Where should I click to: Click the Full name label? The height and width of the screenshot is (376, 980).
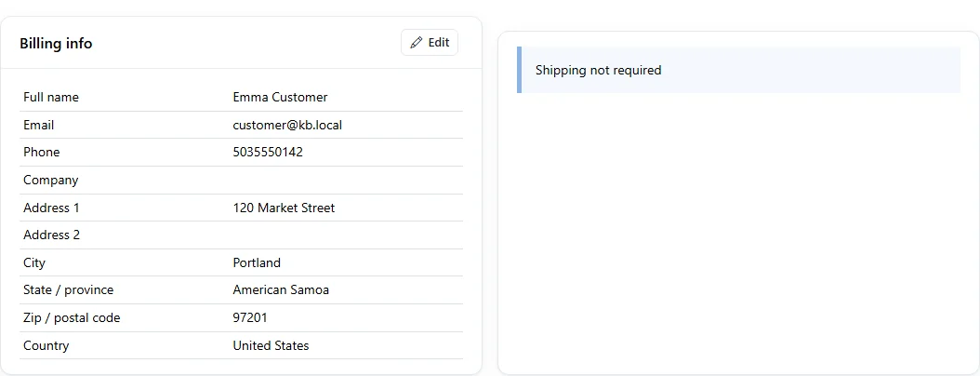51,97
